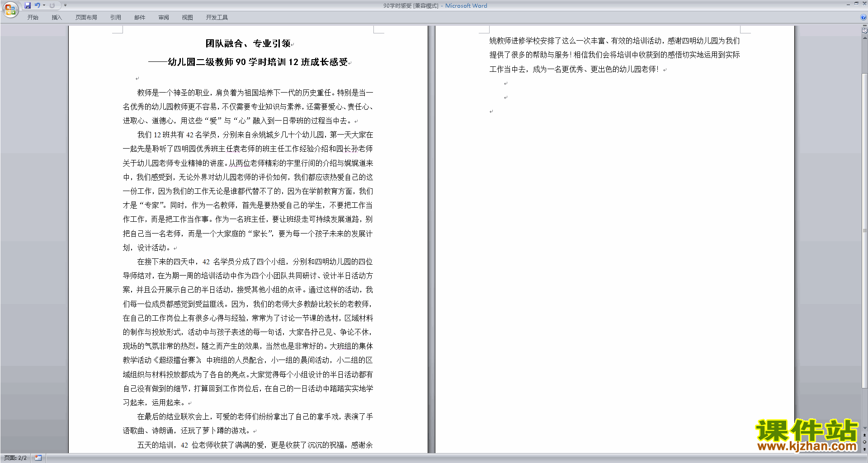This screenshot has width=868, height=463.
Task: Click the scrollbar up arrow
Action: coord(864,38)
